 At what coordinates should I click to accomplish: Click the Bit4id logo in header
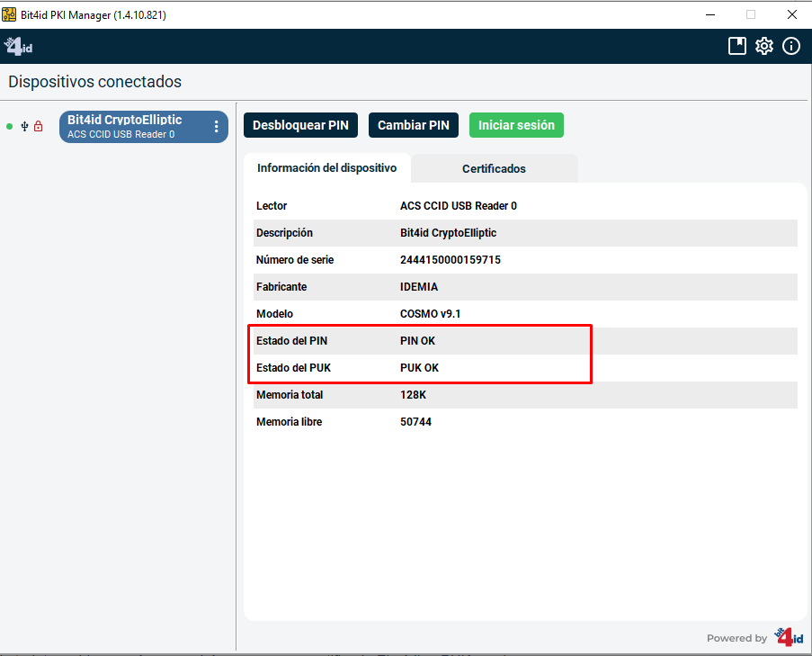[18, 47]
